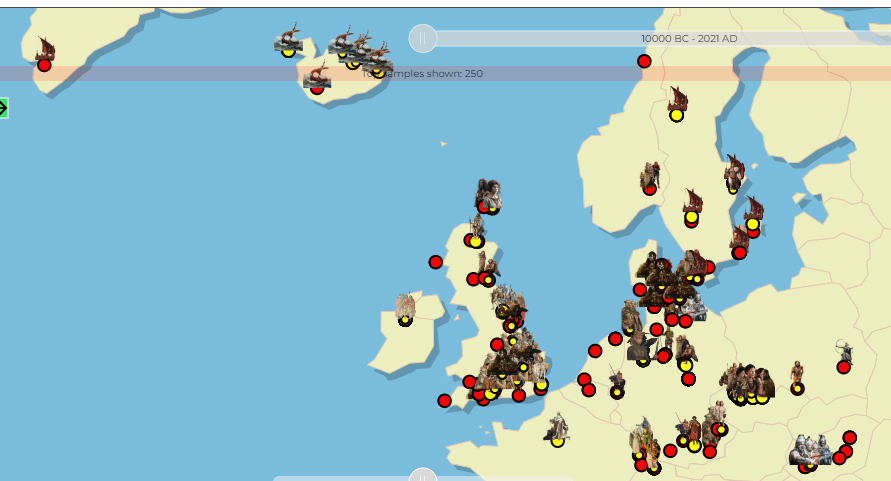Select the yellow marker in Ireland
The height and width of the screenshot is (481, 891).
click(x=405, y=321)
